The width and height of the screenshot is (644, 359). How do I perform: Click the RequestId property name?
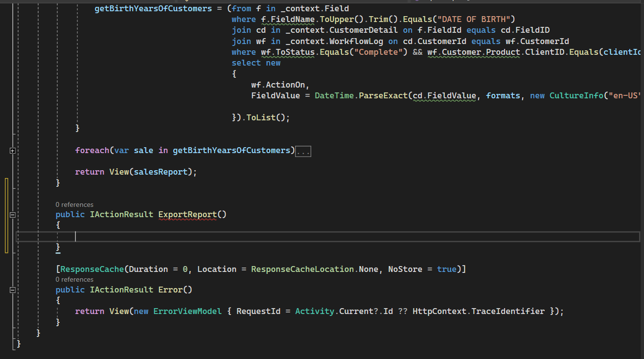pos(258,311)
